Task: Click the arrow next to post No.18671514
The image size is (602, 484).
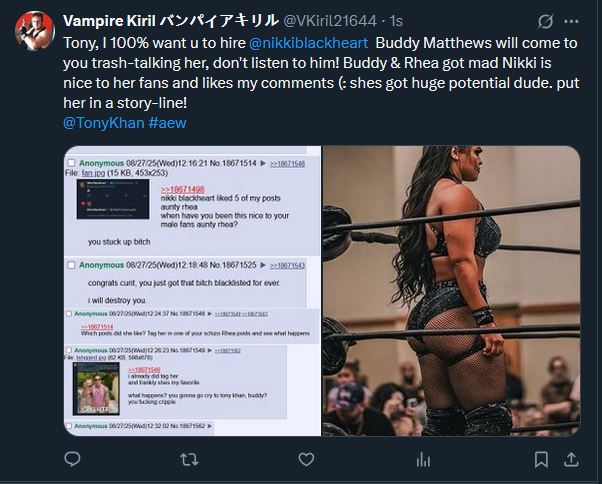Action: 263,163
